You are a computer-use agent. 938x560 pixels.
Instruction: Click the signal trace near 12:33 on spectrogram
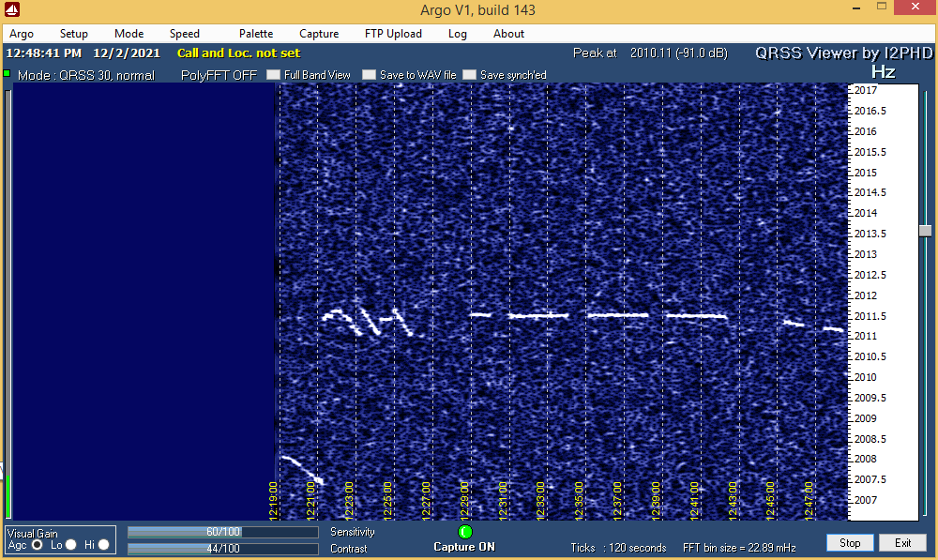pyautogui.click(x=538, y=315)
